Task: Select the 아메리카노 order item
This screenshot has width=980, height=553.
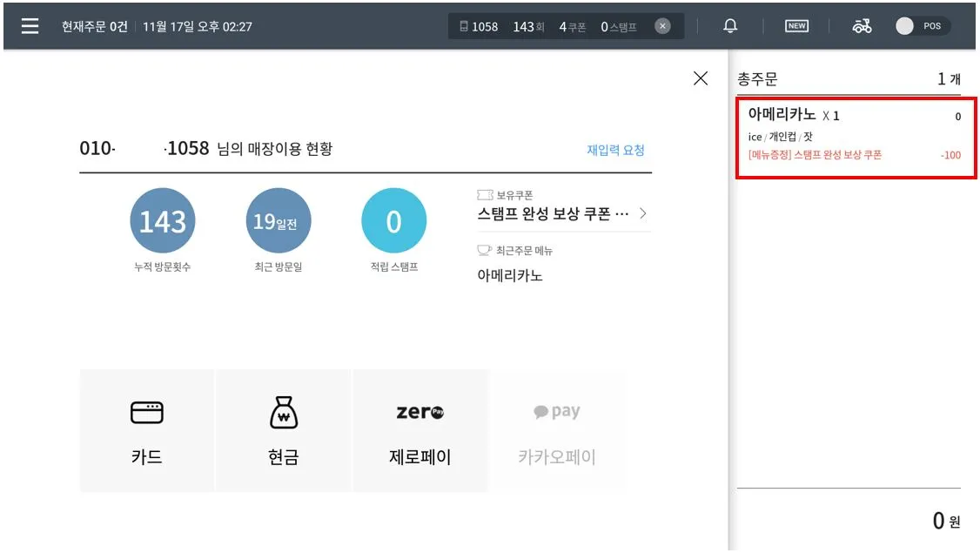Action: (856, 138)
